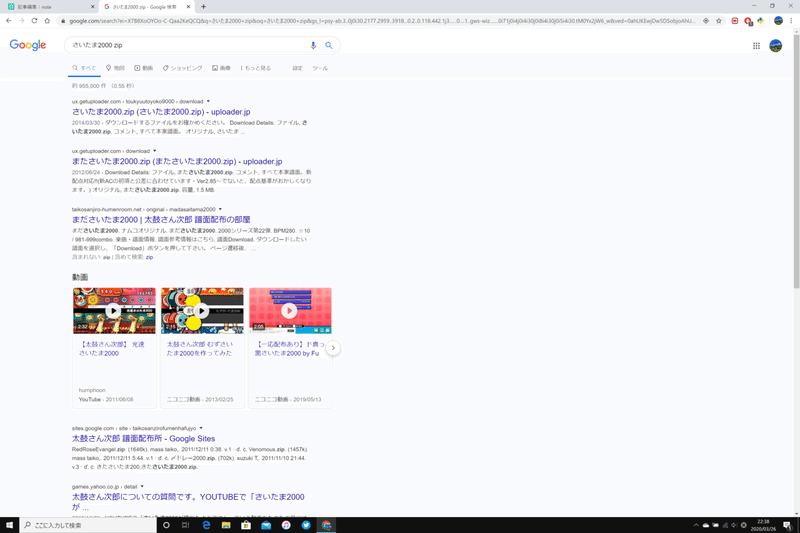The height and width of the screenshot is (533, 800).
Task: Start voice search with microphone icon
Action: [313, 45]
